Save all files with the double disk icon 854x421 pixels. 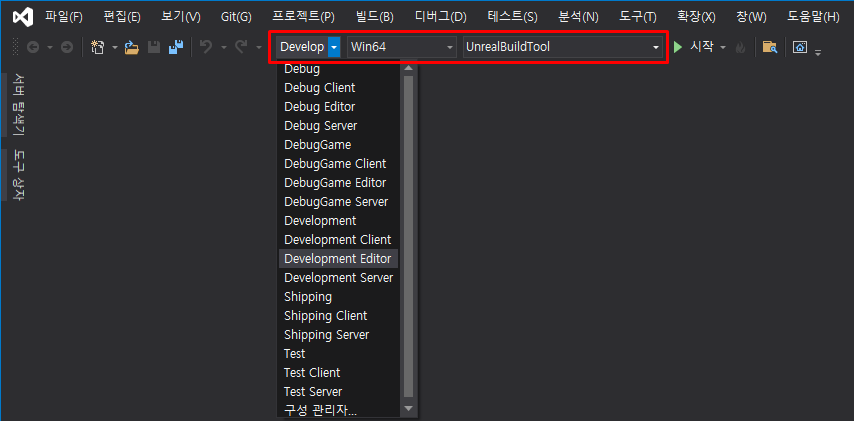tap(176, 47)
